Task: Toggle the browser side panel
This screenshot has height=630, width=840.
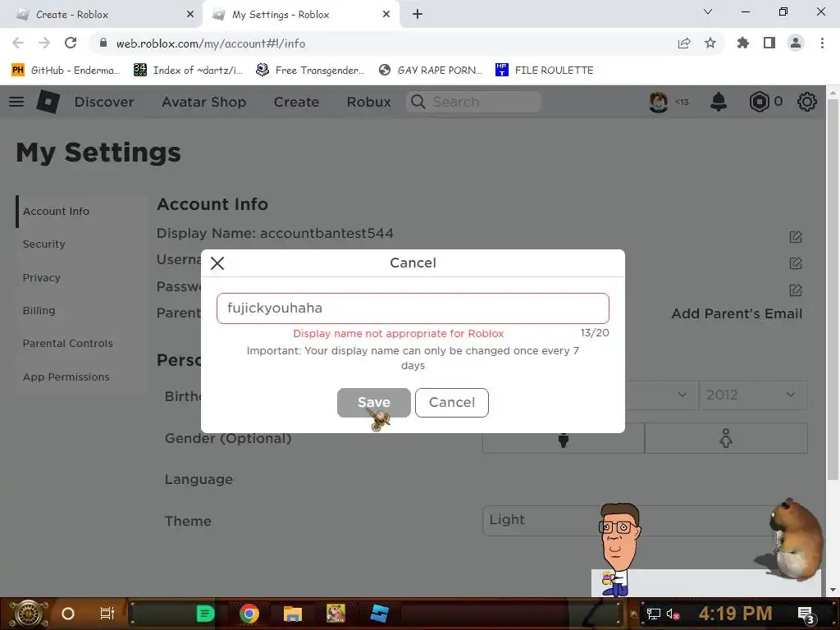Action: click(769, 43)
